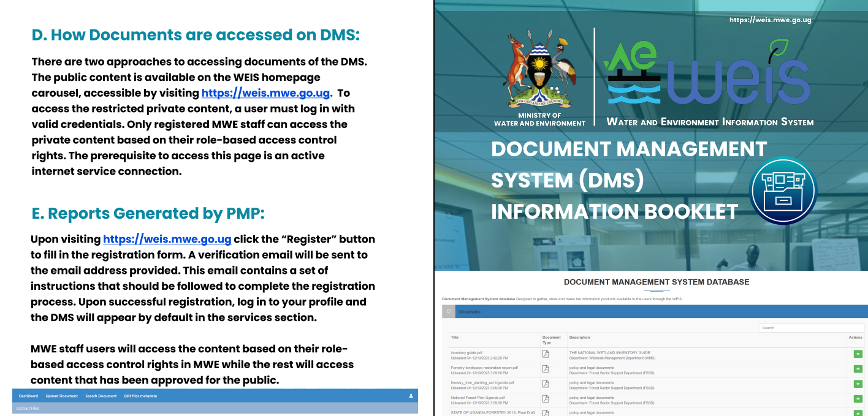Image resolution: width=868 pixels, height=416 pixels.
Task: Open the weis.mwe.go.ug link in section E
Action: tap(167, 239)
